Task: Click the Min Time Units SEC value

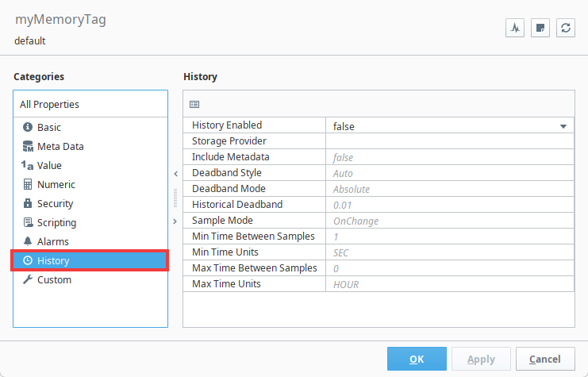Action: [x=450, y=252]
